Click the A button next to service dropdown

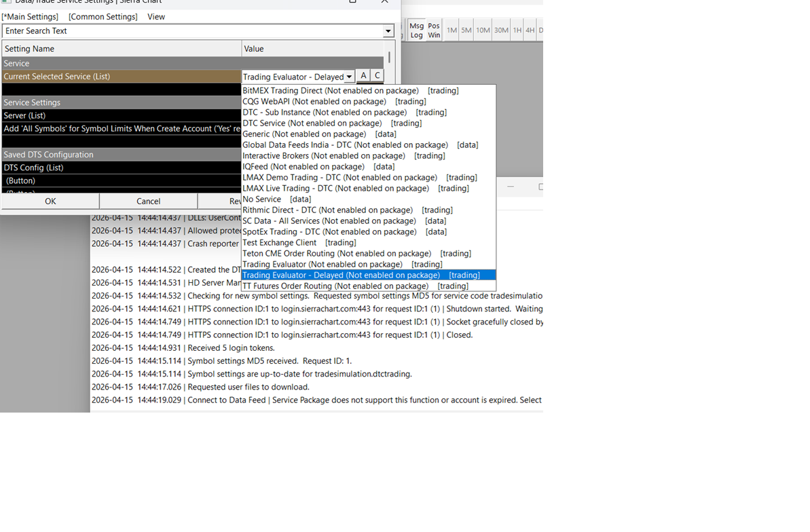(364, 76)
